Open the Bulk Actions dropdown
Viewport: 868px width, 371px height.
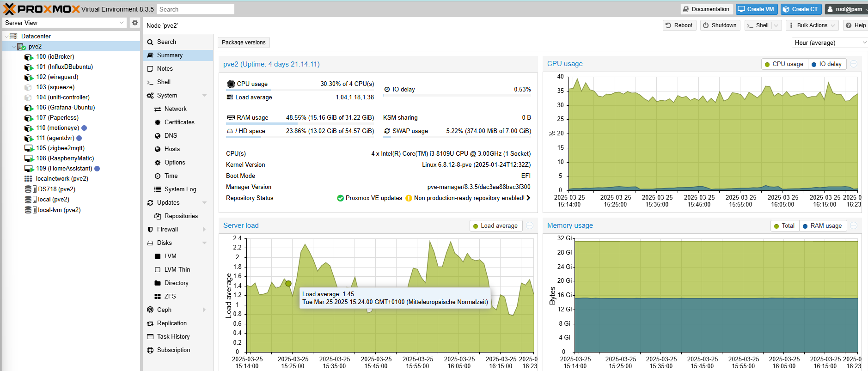pos(812,25)
